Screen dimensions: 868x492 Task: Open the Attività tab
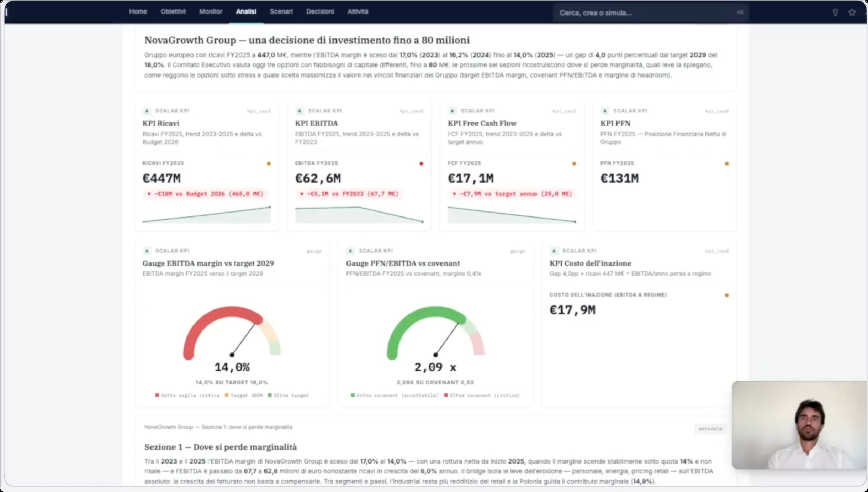(358, 11)
